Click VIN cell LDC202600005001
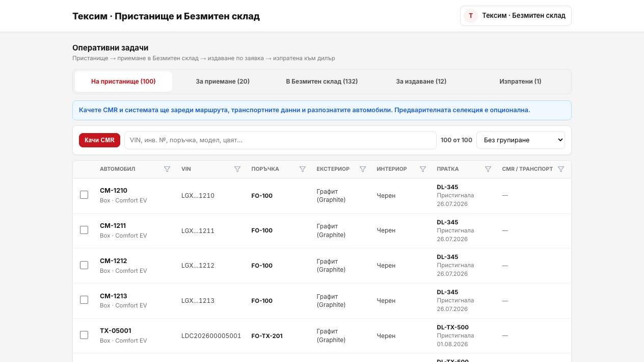 click(211, 336)
